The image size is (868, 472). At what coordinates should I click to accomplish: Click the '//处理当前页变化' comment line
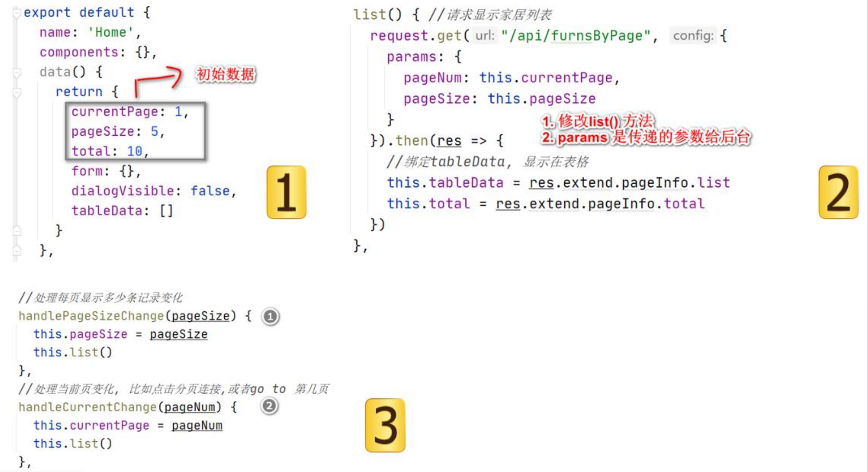point(174,389)
